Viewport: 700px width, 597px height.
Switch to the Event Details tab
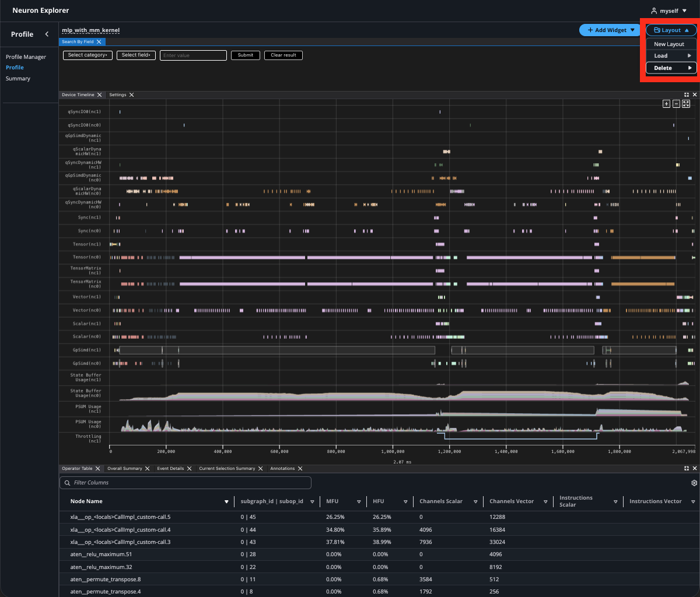170,469
